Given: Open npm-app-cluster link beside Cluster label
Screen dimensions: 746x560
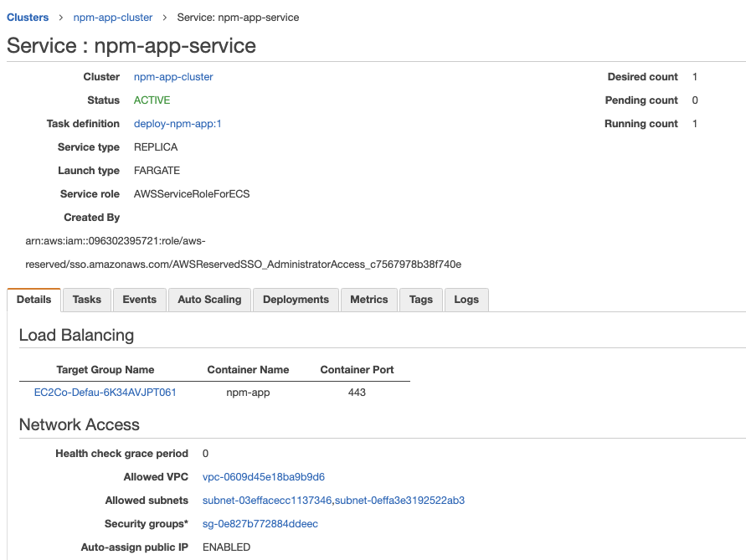Looking at the screenshot, I should coord(173,77).
